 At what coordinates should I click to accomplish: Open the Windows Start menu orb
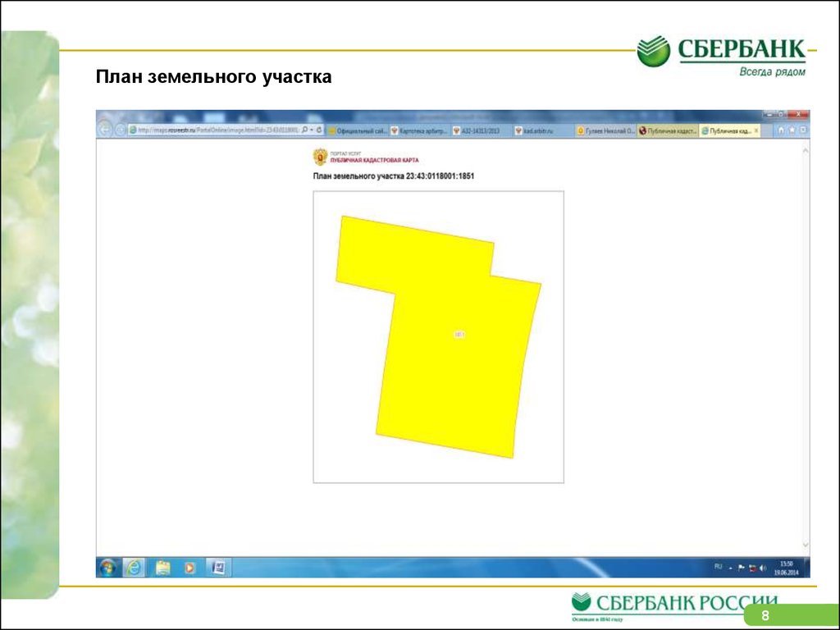[x=107, y=568]
